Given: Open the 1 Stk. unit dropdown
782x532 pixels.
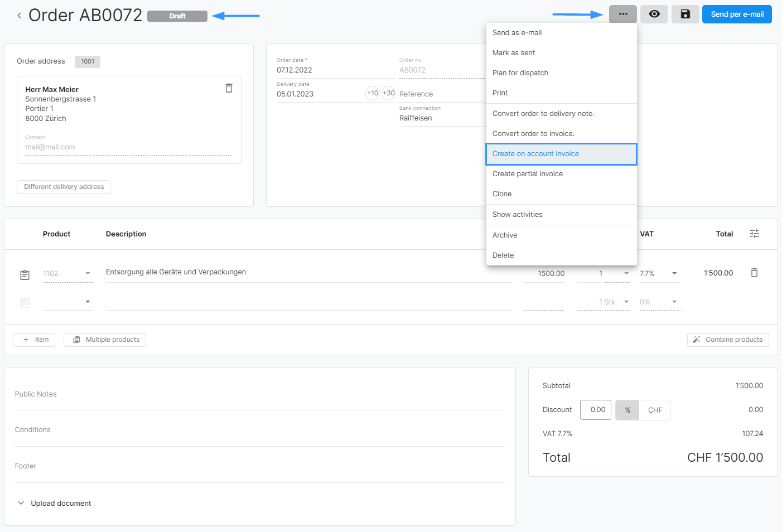Looking at the screenshot, I should click(626, 302).
